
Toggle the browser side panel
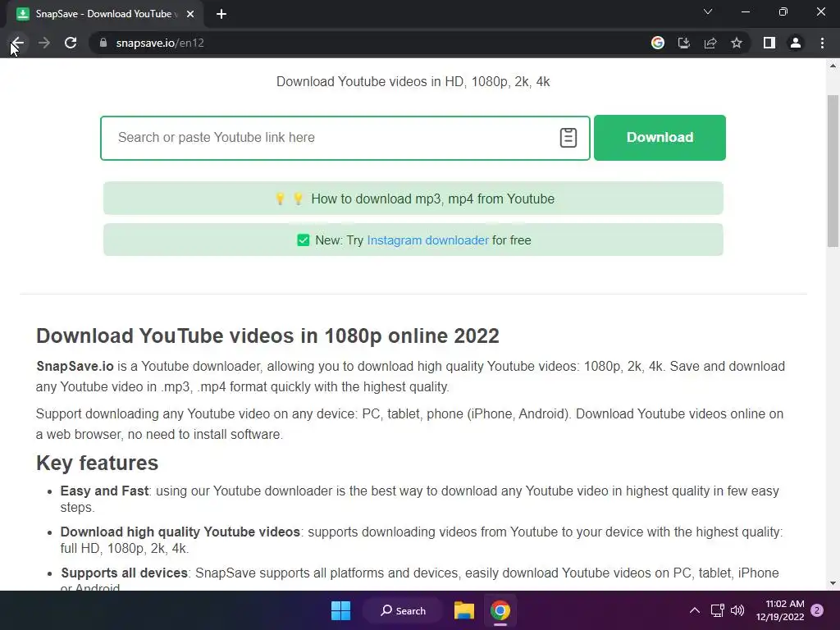click(x=769, y=43)
